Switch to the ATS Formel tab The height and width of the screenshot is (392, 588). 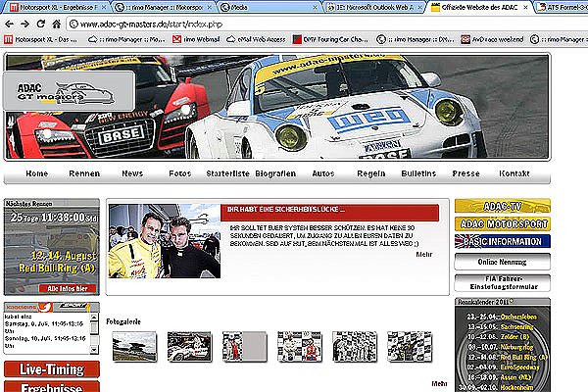[x=563, y=7]
